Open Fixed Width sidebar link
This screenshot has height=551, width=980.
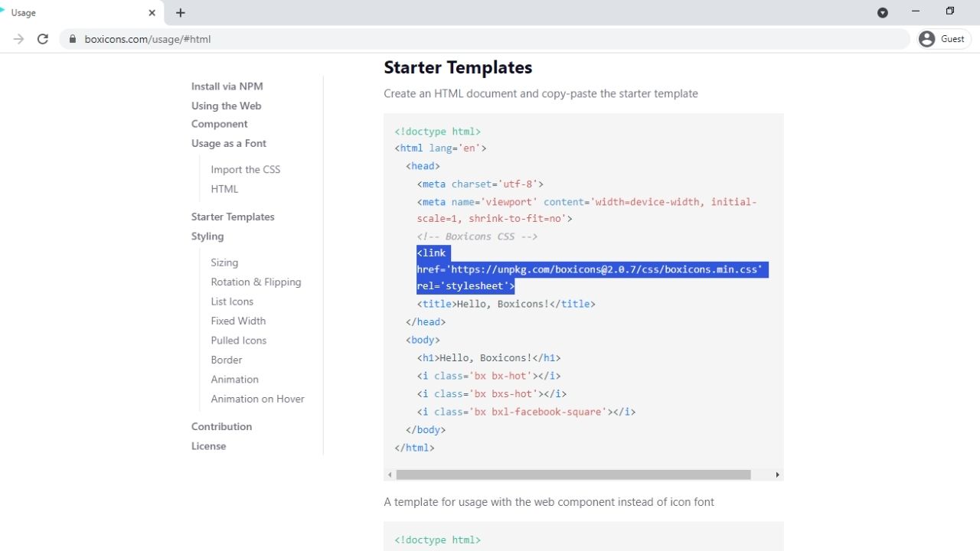238,321
